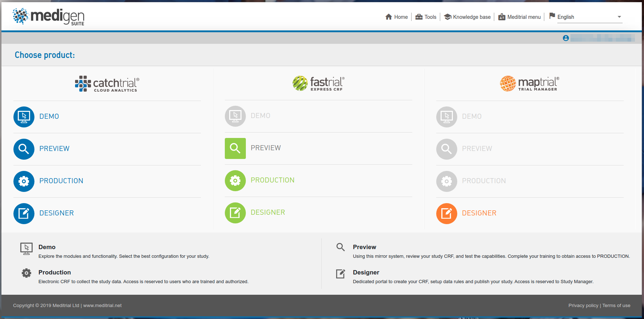Click the Tools toolbox icon

[x=419, y=17]
